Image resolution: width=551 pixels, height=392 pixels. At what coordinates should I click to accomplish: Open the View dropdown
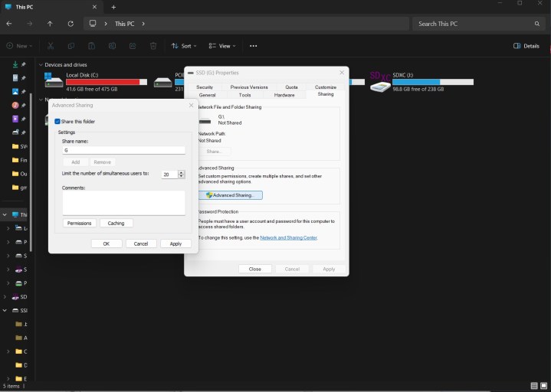tap(221, 46)
